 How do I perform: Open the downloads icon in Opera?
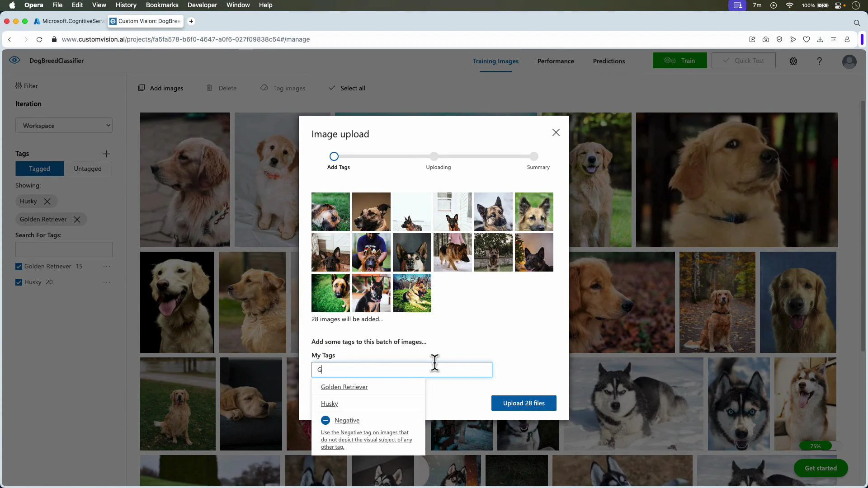[820, 39]
